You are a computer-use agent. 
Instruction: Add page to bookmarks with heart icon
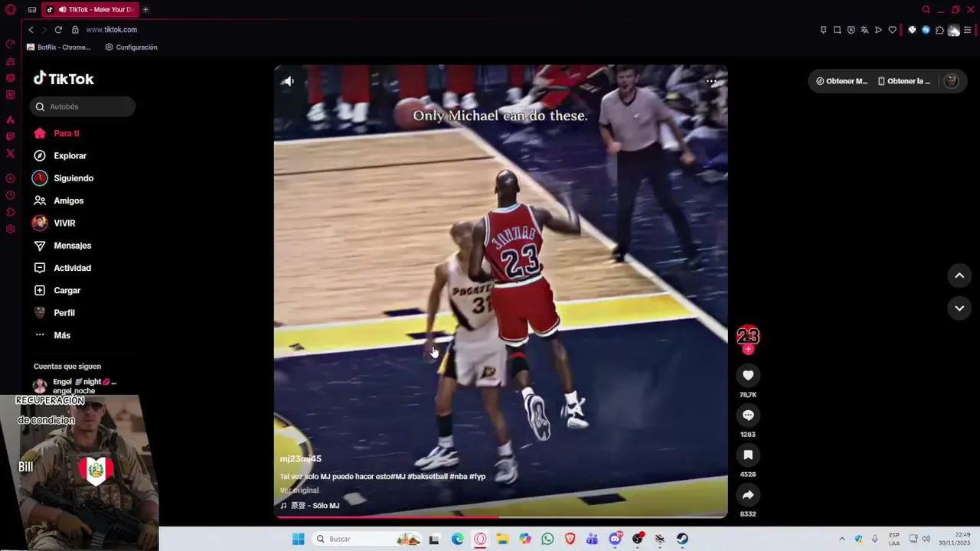coord(892,30)
